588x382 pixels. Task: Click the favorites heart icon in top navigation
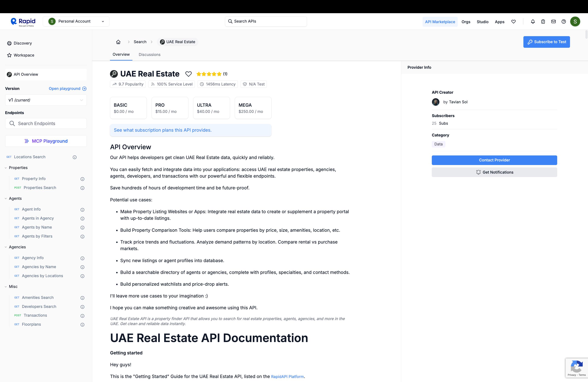coord(513,22)
